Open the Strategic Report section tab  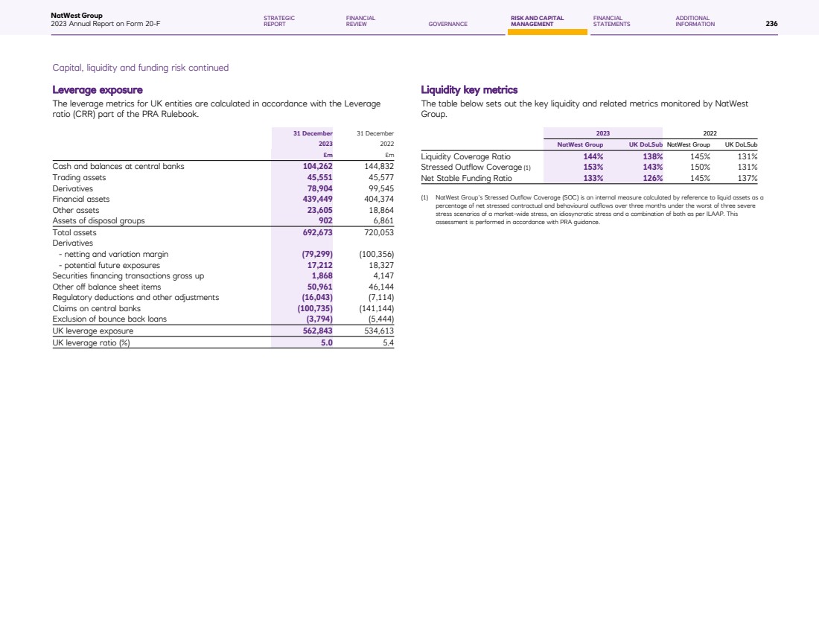click(279, 21)
